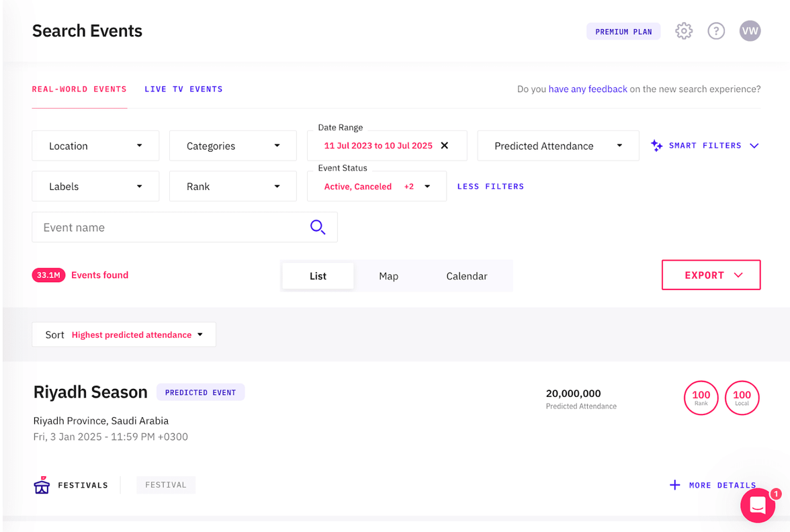Click the Festivals category tent icon

41,484
